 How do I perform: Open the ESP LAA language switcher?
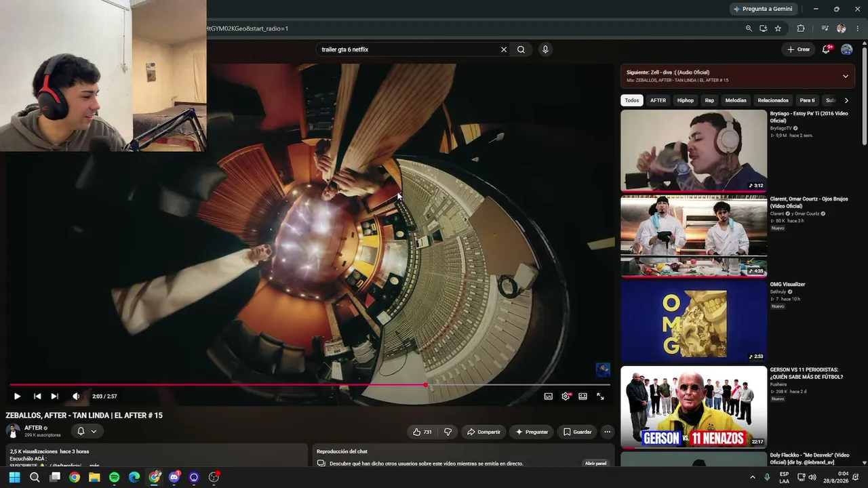click(784, 477)
